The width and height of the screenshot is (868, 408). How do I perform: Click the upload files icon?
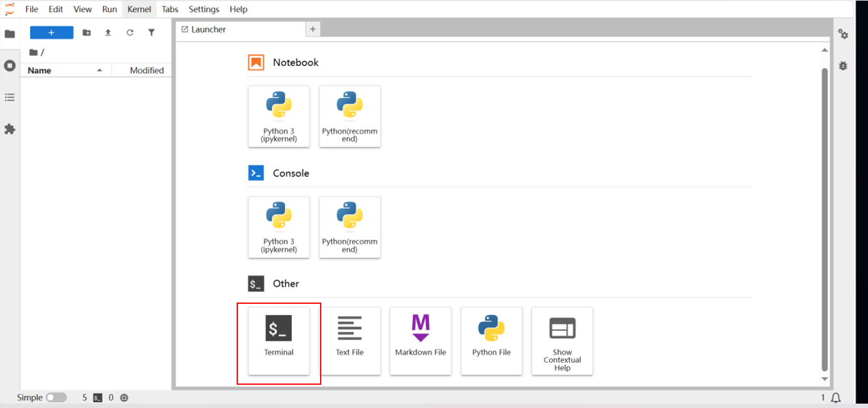108,33
